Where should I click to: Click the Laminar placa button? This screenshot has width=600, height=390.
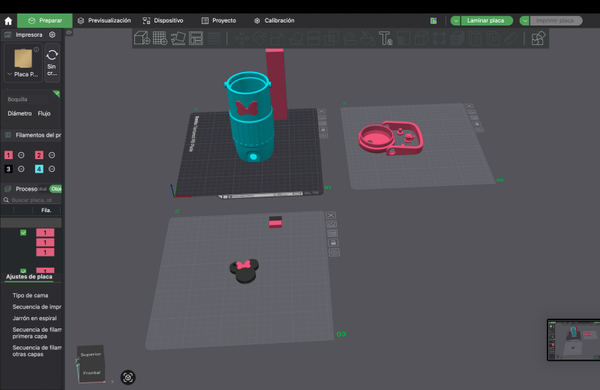pos(486,21)
